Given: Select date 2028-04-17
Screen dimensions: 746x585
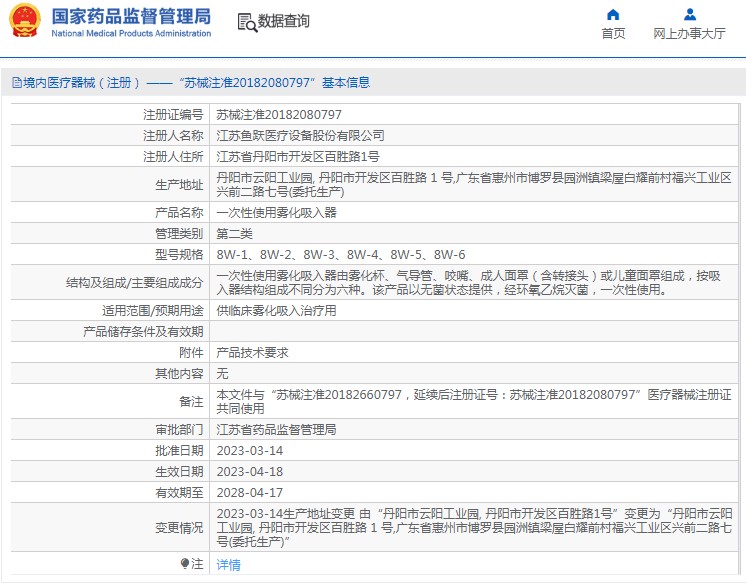Looking at the screenshot, I should point(250,492).
